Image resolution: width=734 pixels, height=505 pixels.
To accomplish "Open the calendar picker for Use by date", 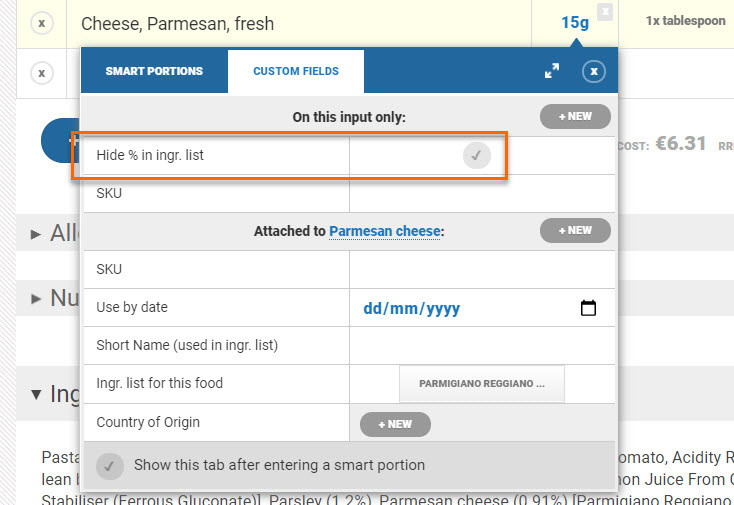I will point(588,308).
